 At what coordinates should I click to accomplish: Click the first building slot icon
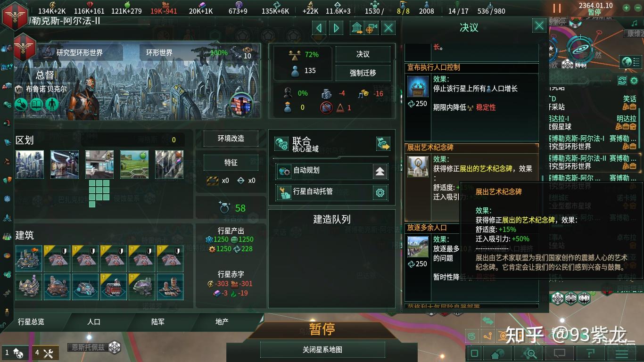29,258
